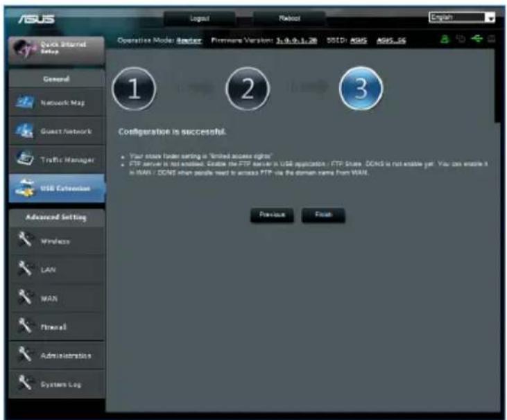Open Traffic Manager page

(57, 159)
